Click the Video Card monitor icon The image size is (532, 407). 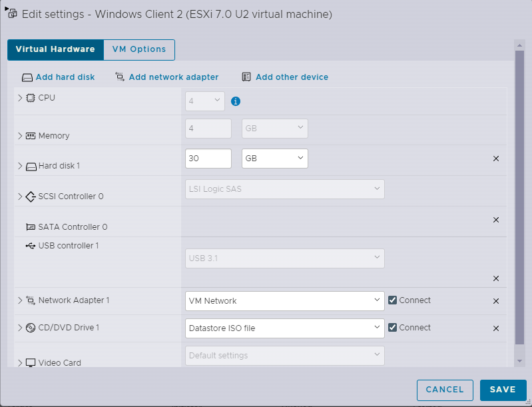[31, 363]
